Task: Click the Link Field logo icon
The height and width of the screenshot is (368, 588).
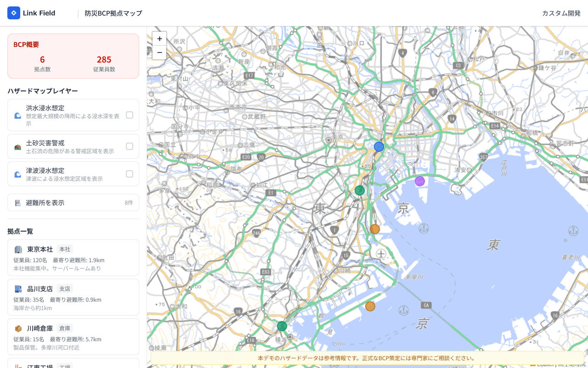Action: 14,13
